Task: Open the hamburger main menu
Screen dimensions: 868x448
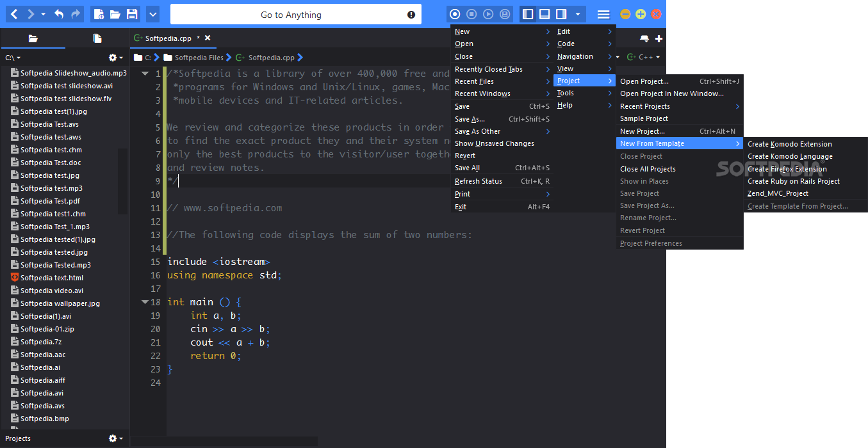Action: [x=603, y=14]
